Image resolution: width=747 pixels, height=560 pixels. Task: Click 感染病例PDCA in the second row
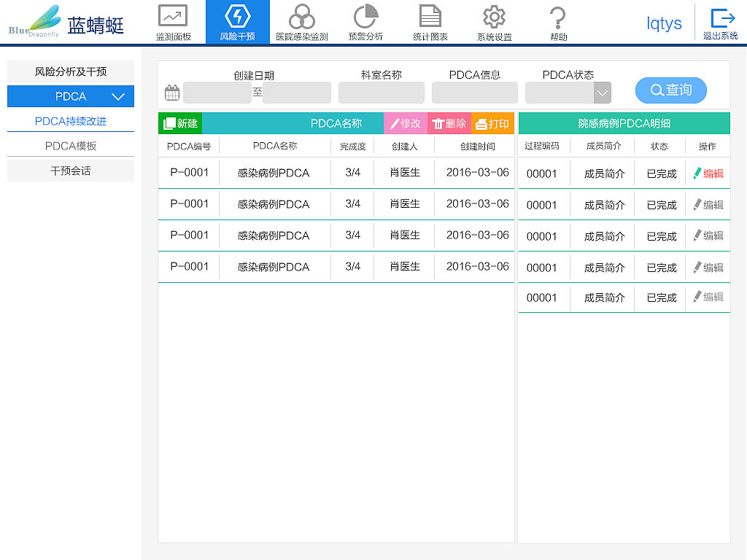coord(274,204)
